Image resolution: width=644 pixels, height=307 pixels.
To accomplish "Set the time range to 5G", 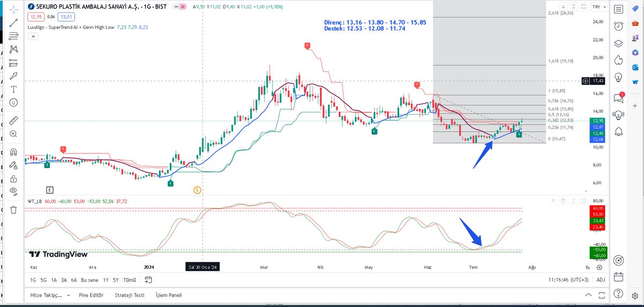I will [x=43, y=280].
